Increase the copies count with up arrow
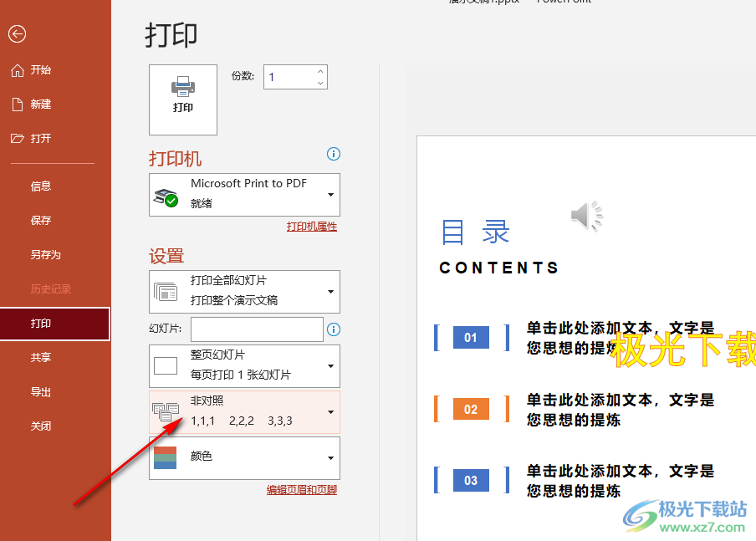This screenshot has width=756, height=541. [320, 73]
